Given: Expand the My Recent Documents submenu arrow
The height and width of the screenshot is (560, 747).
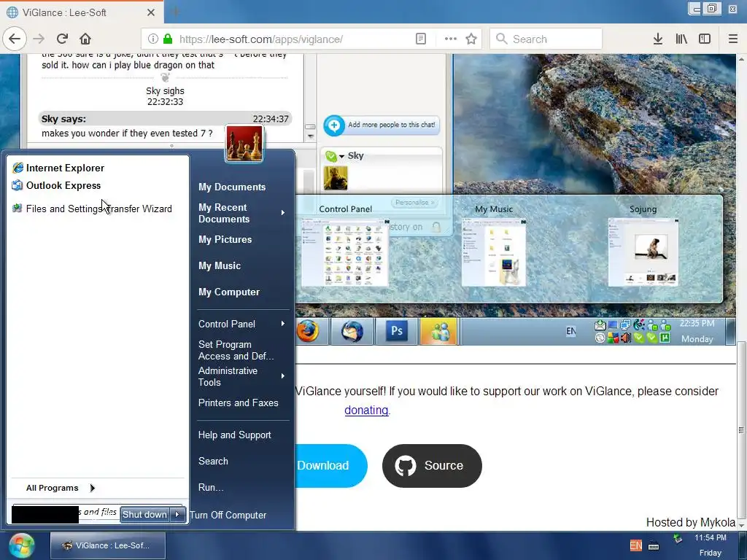Looking at the screenshot, I should [x=283, y=212].
